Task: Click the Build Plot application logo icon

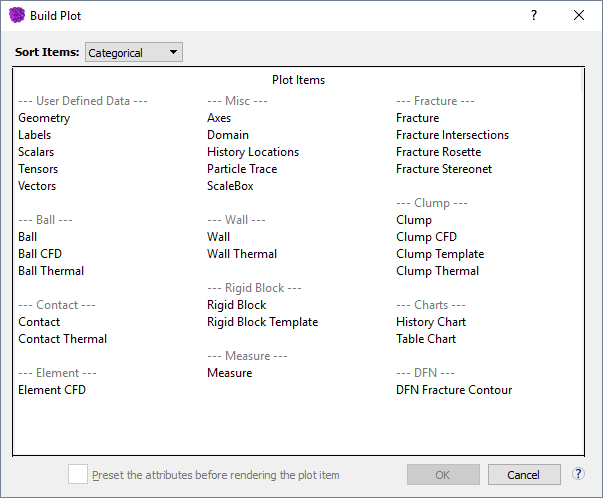Action: pos(17,15)
